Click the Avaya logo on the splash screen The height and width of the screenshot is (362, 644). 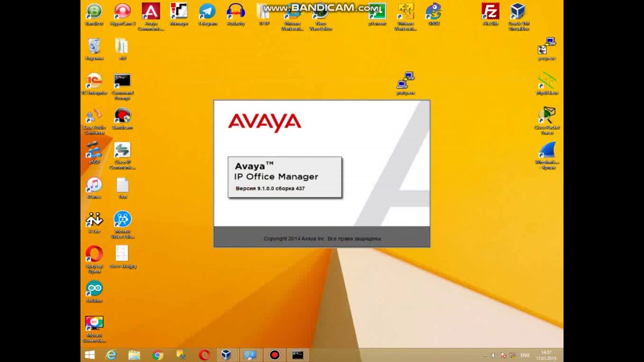(x=265, y=122)
